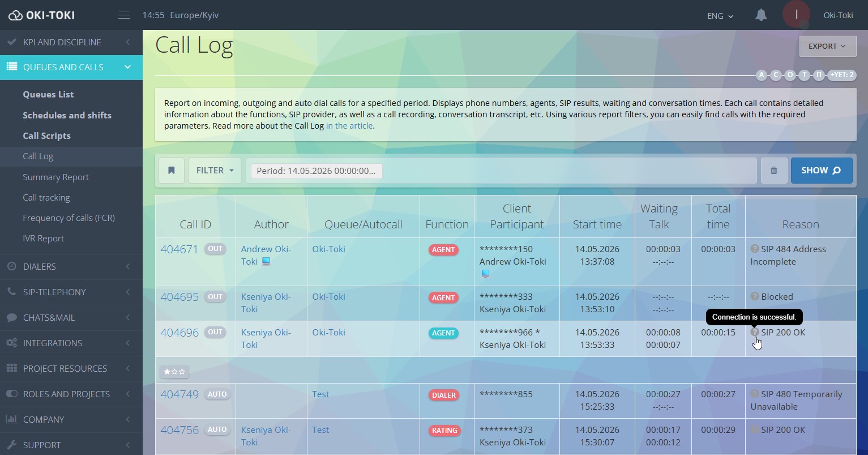The height and width of the screenshot is (455, 868).
Task: Open call ID 404695
Action: [x=179, y=296]
